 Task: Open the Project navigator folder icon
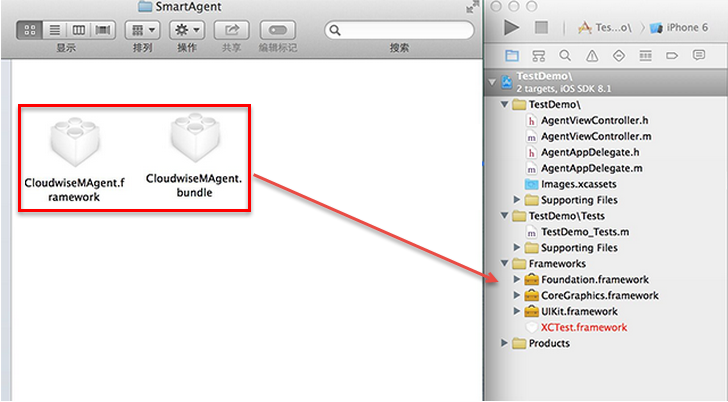click(512, 56)
